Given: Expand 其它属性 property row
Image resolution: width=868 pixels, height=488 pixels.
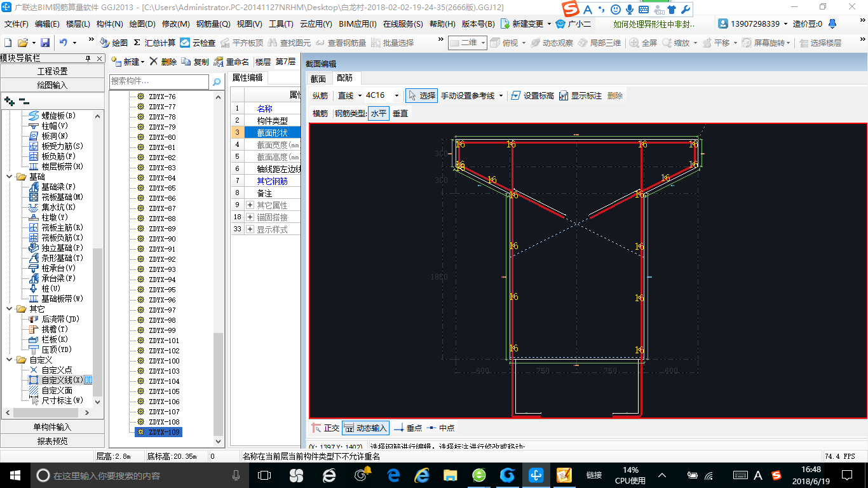Looking at the screenshot, I should click(x=250, y=205).
